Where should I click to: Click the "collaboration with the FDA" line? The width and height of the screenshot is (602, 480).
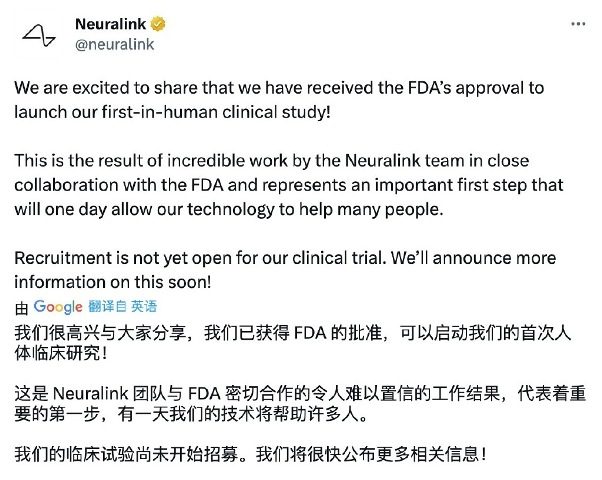pyautogui.click(x=289, y=185)
